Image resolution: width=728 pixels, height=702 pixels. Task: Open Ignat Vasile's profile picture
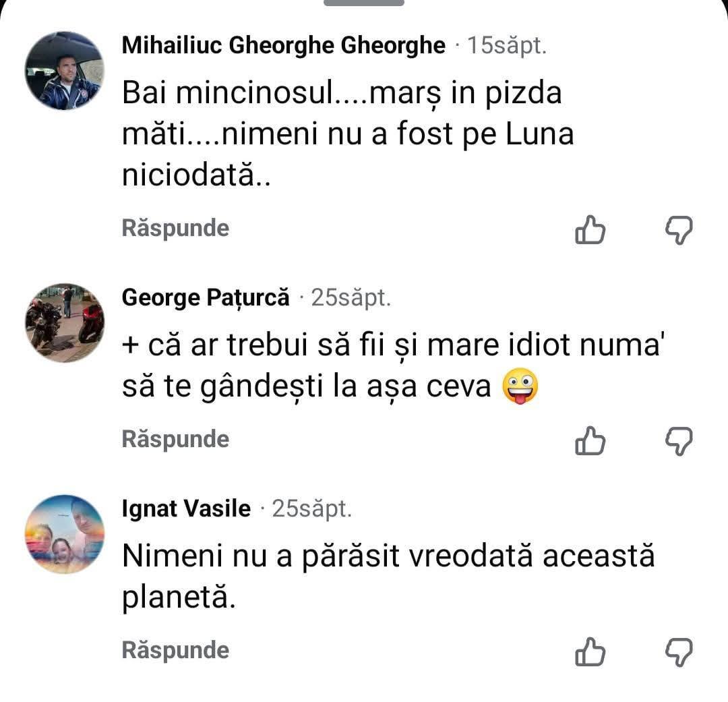click(65, 534)
